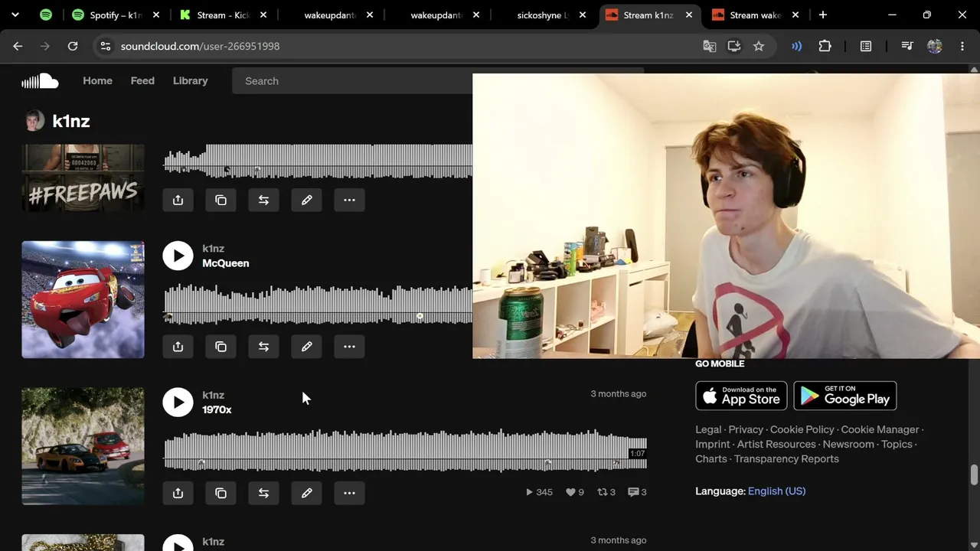Screen dimensions: 980x551
Task: Open more options for the 1970x track
Action: point(349,493)
